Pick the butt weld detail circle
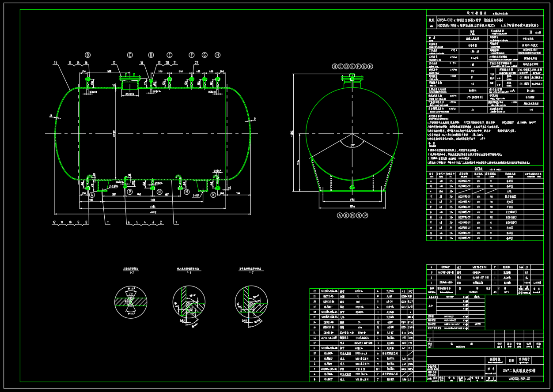553x392 pixels. pos(130,302)
